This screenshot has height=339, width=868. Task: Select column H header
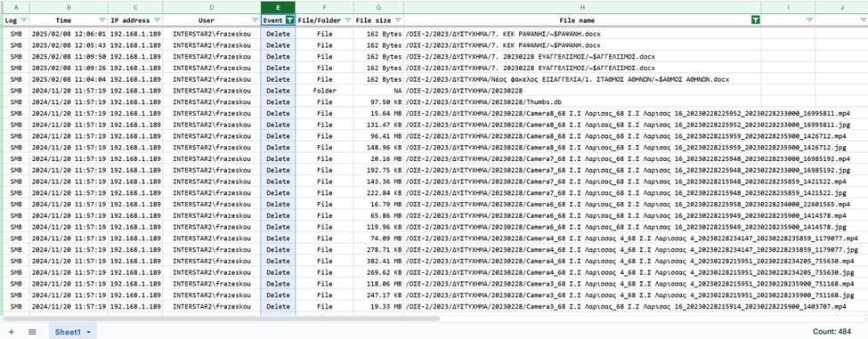[582, 7]
